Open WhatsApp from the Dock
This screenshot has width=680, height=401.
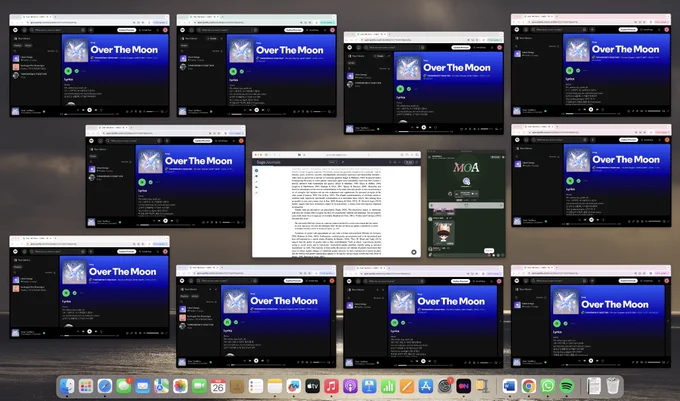(x=547, y=386)
